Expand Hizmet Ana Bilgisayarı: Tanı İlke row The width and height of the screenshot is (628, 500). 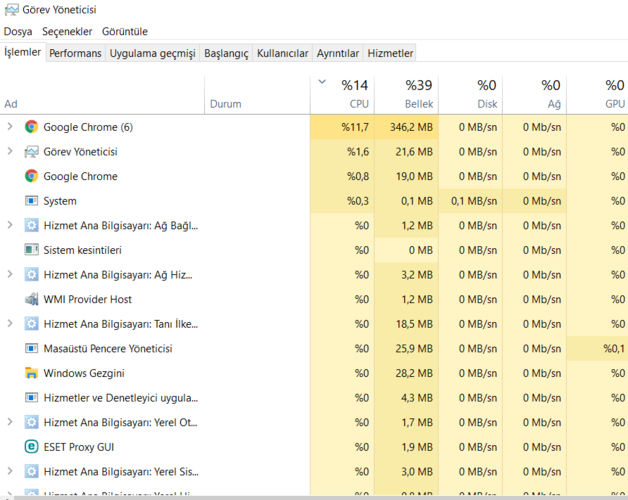pyautogui.click(x=10, y=324)
